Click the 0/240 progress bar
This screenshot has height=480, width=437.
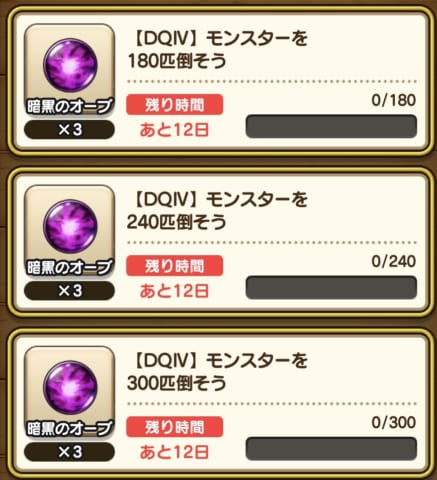click(x=331, y=287)
